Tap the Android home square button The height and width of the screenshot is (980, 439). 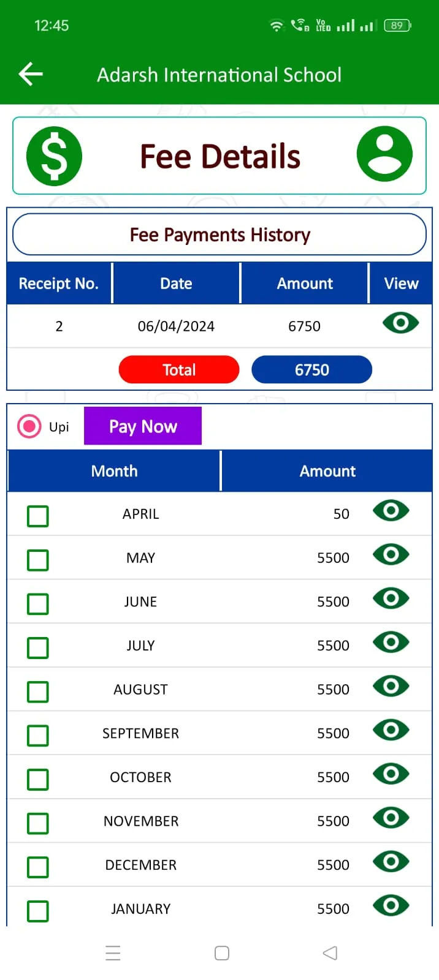click(222, 953)
